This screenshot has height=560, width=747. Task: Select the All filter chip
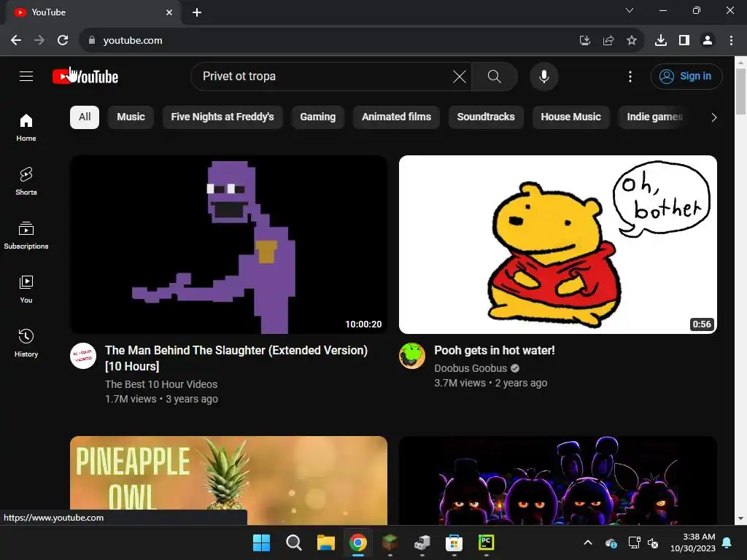point(85,117)
